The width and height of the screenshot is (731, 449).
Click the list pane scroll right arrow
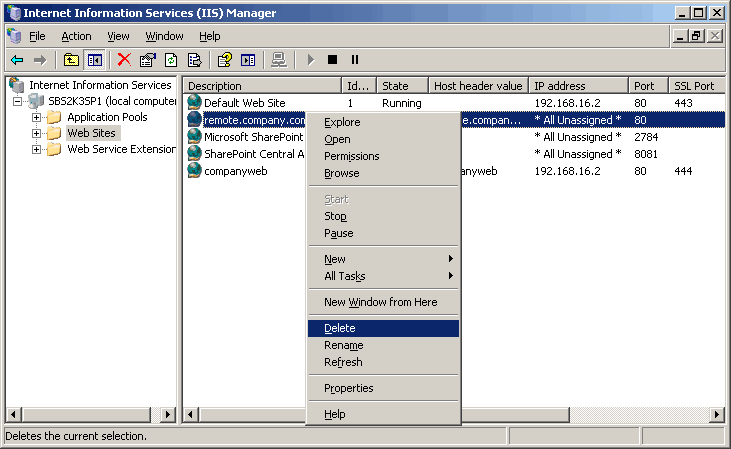click(717, 414)
